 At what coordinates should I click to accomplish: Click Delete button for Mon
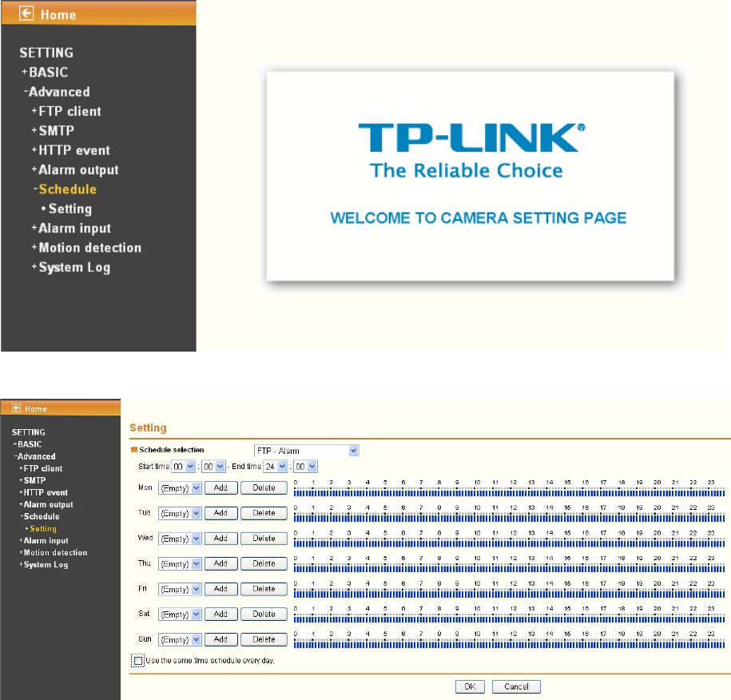(264, 487)
